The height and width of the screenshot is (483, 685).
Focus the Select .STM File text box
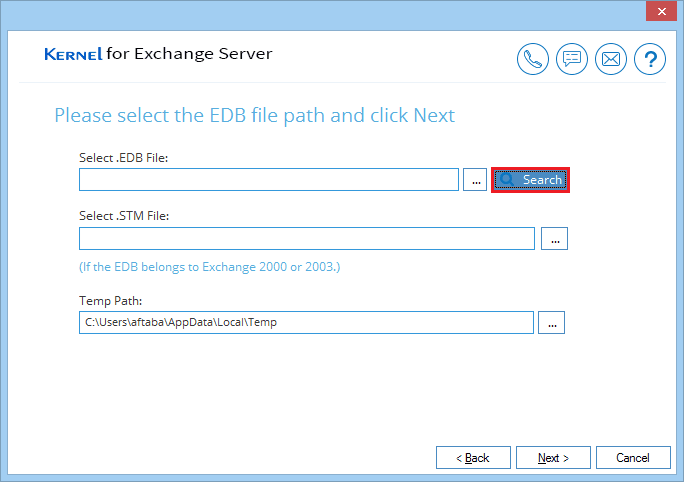(307, 238)
